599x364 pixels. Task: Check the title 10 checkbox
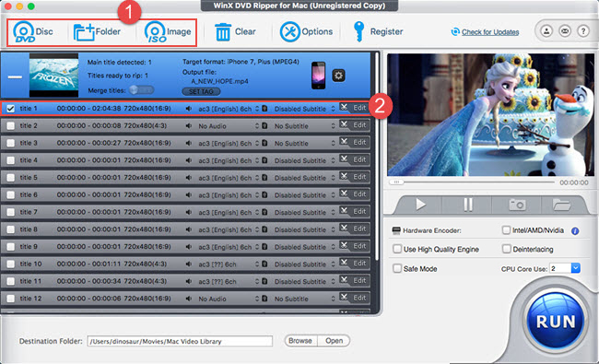coord(11,264)
